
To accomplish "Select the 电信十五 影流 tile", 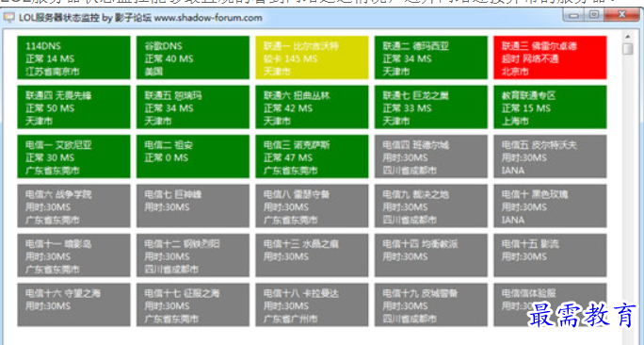I will point(551,255).
